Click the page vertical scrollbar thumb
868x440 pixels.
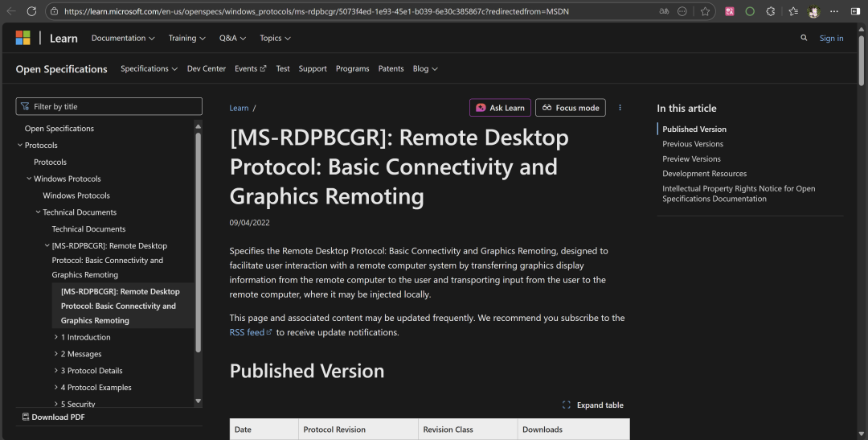pos(862,60)
